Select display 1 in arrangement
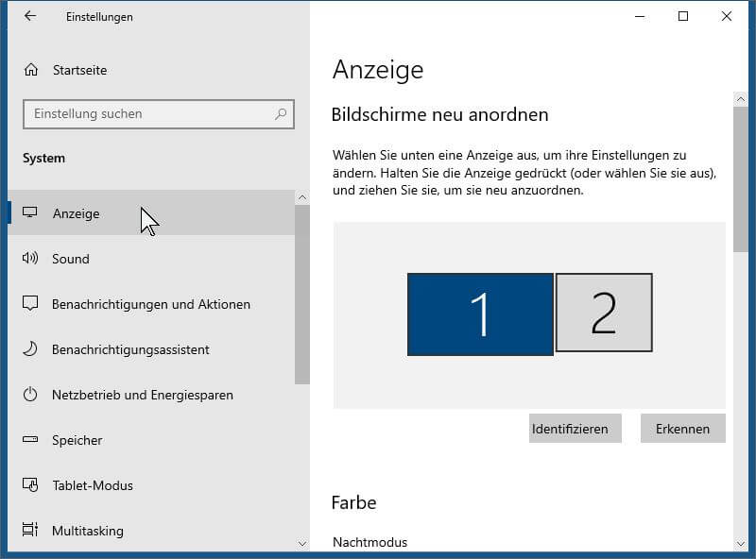This screenshot has width=756, height=559. 480,314
